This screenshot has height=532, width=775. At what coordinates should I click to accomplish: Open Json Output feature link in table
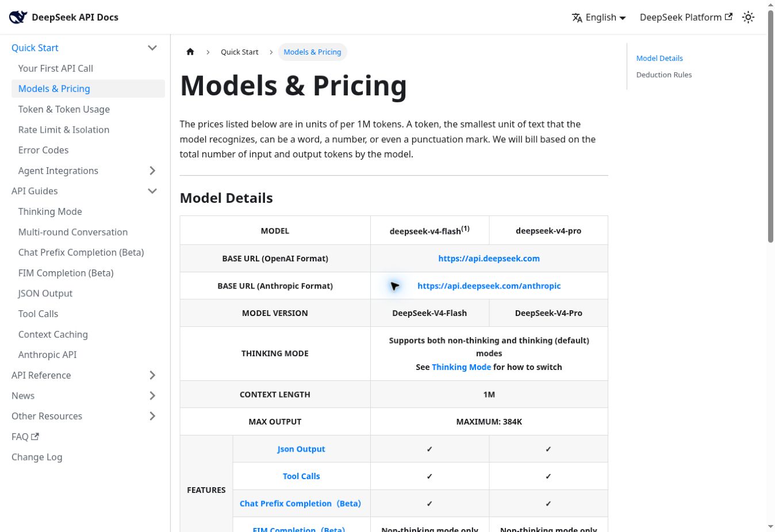tap(301, 449)
